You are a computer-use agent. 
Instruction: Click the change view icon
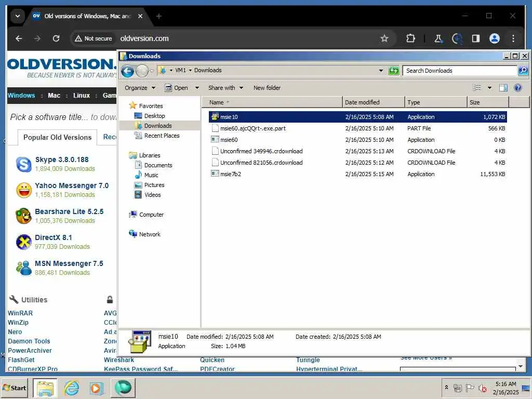(477, 88)
